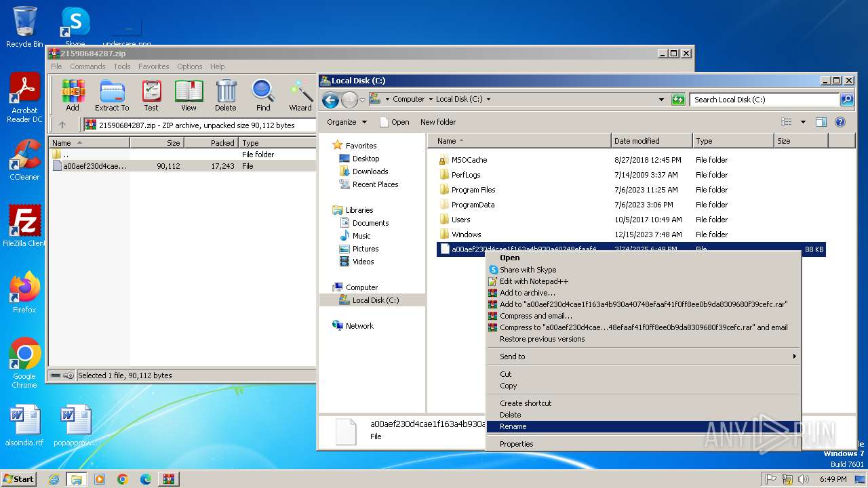Toggle the preview pane icon in Explorer
The height and width of the screenshot is (488, 868).
(821, 122)
